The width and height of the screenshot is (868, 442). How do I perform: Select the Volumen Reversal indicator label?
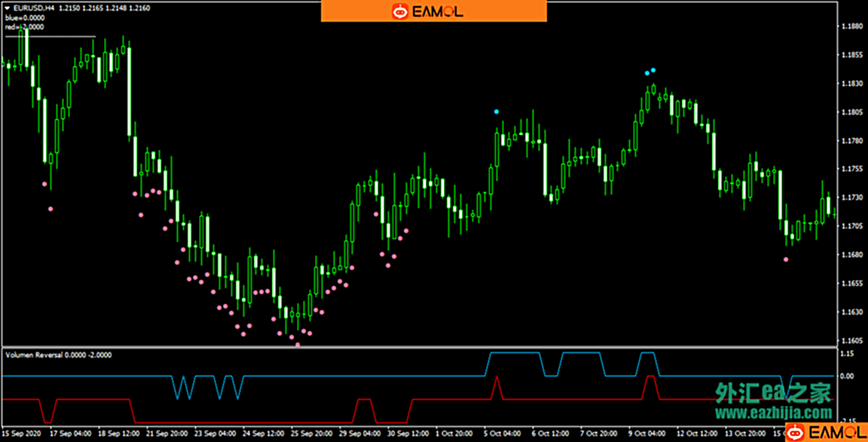coord(57,355)
